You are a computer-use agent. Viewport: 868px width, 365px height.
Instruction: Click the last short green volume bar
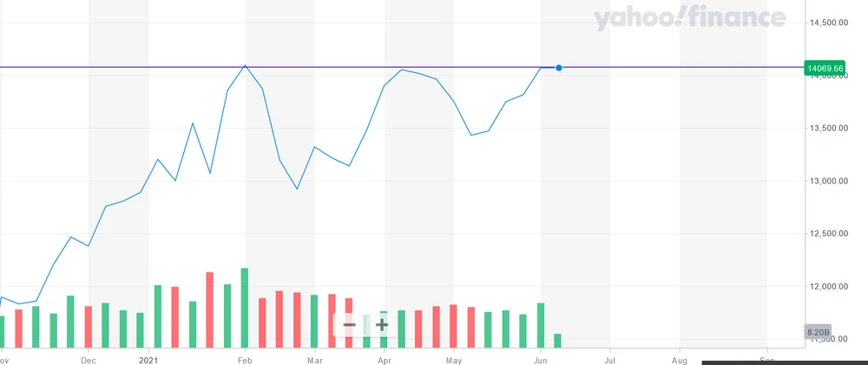[x=557, y=342]
